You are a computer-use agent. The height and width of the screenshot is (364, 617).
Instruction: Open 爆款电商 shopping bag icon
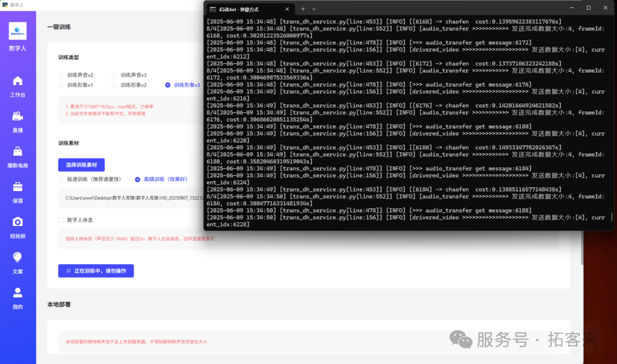pyautogui.click(x=18, y=152)
